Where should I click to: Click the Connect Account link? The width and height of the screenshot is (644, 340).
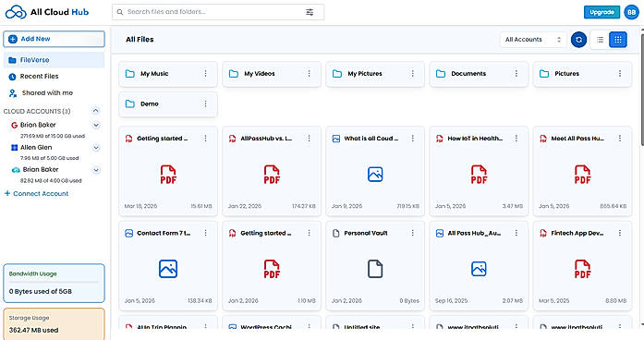[x=36, y=193]
